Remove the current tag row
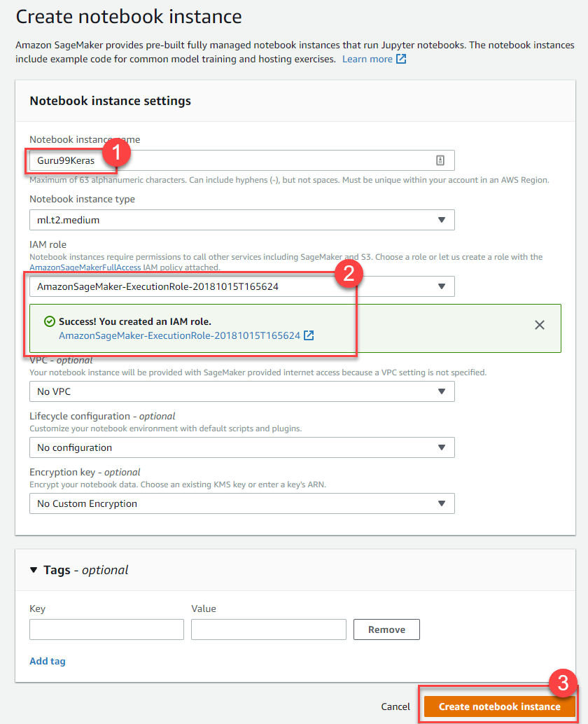Viewport: 588px width, 724px height. click(x=386, y=629)
